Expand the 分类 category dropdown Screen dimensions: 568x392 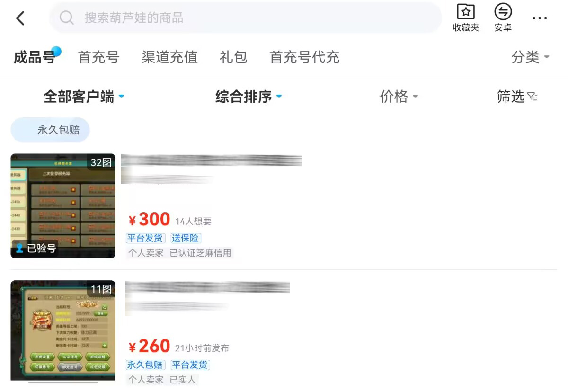(x=530, y=57)
